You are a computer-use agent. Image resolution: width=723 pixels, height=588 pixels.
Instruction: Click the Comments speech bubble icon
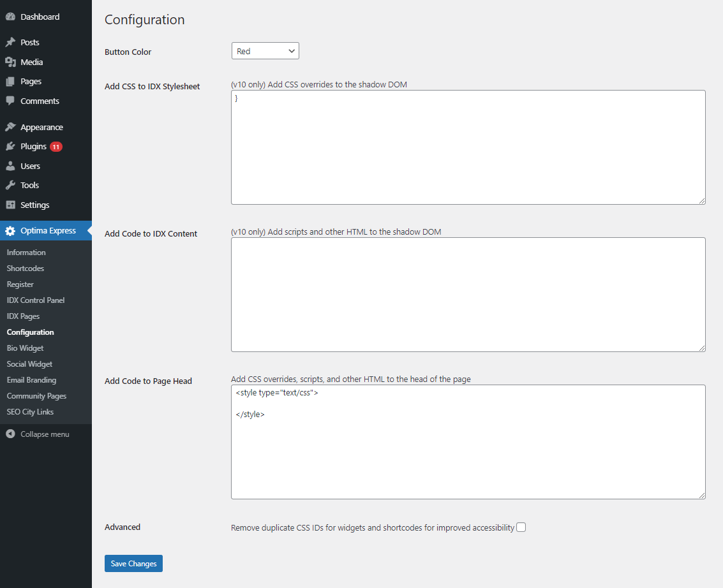point(10,101)
